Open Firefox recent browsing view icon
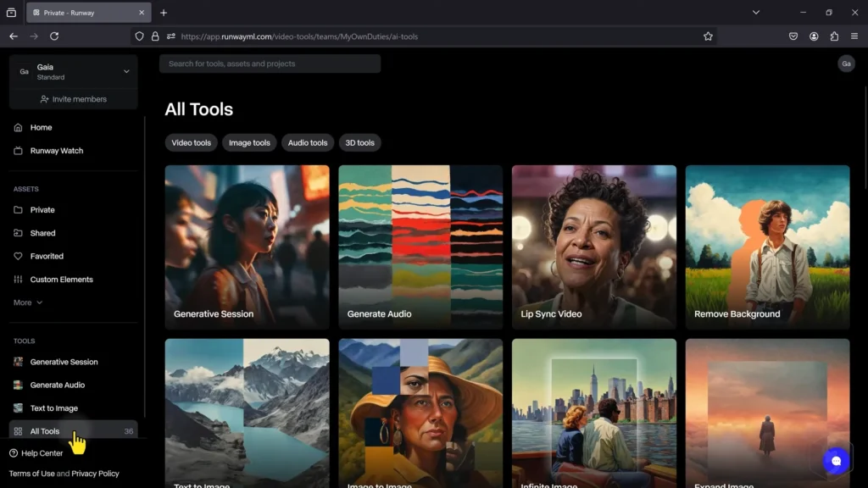 [11, 12]
